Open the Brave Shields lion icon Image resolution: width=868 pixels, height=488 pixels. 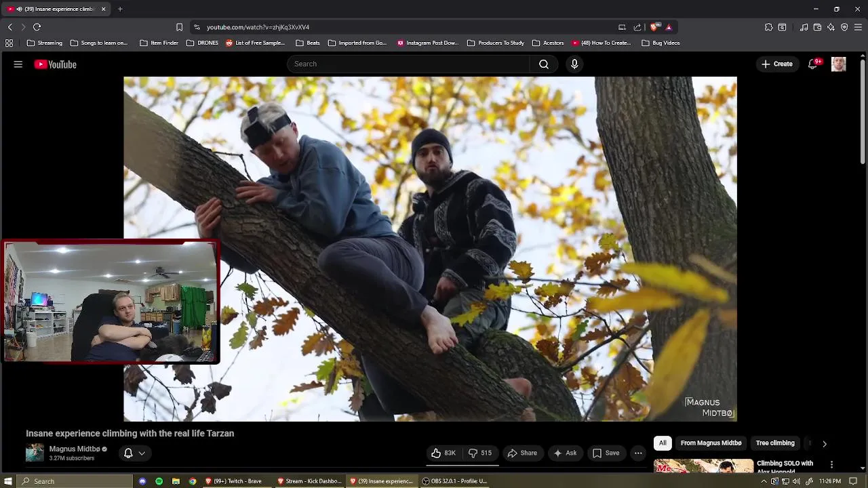pyautogui.click(x=654, y=27)
